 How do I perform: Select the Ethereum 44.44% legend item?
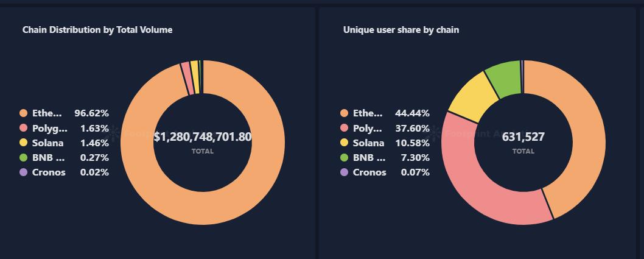[385, 113]
